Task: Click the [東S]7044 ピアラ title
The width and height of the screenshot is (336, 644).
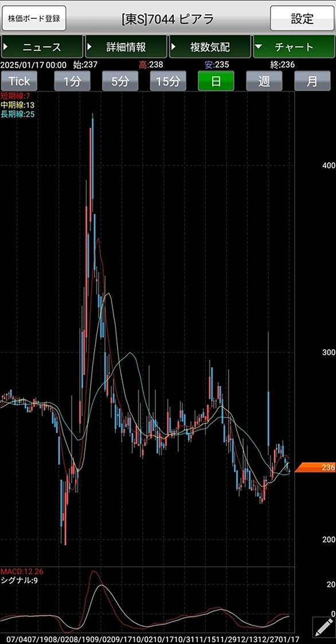Action: click(x=167, y=19)
